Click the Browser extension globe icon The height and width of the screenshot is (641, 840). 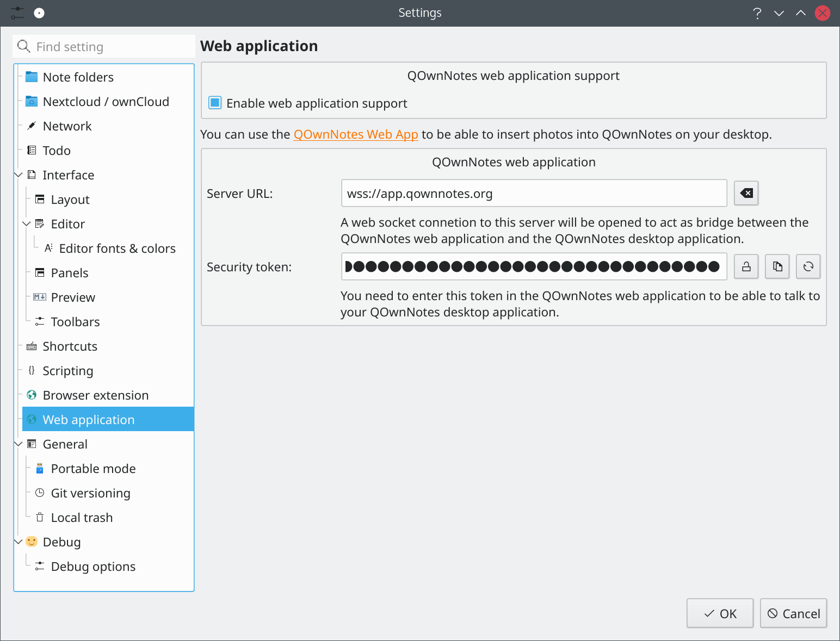click(x=32, y=395)
